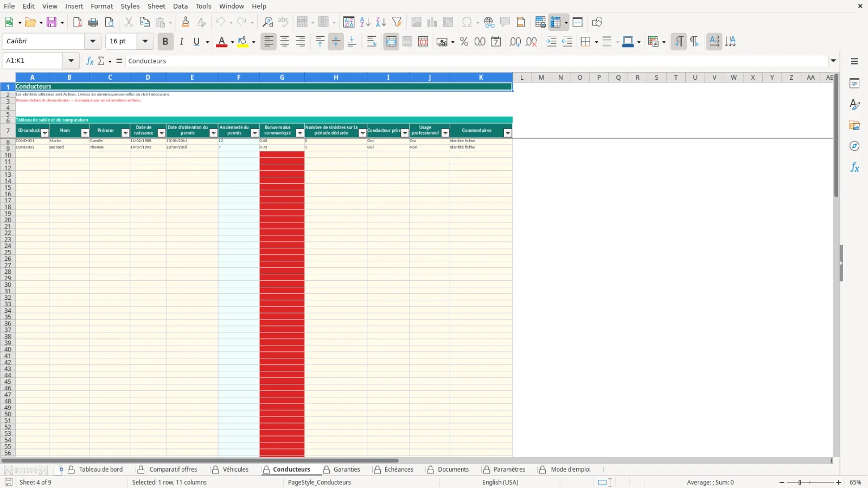Toggle Underline formatting
Image resolution: width=868 pixels, height=488 pixels.
[197, 42]
